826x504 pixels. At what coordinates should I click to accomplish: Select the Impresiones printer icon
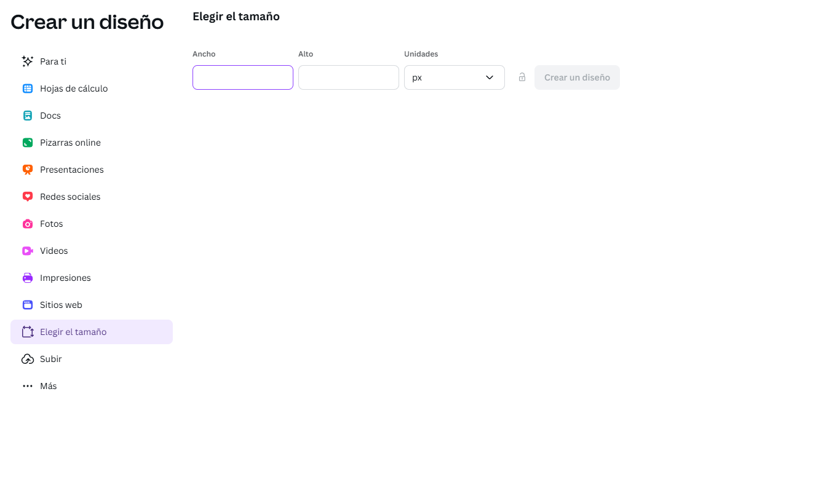28,278
